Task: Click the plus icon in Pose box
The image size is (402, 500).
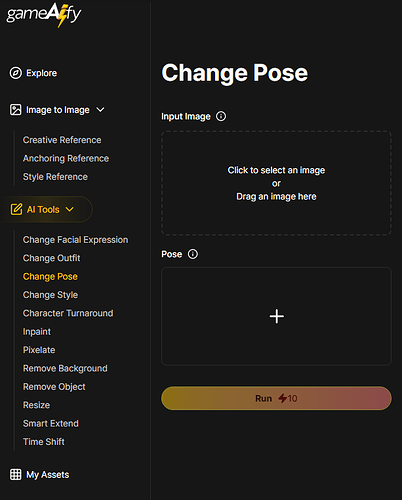Action: 277,316
